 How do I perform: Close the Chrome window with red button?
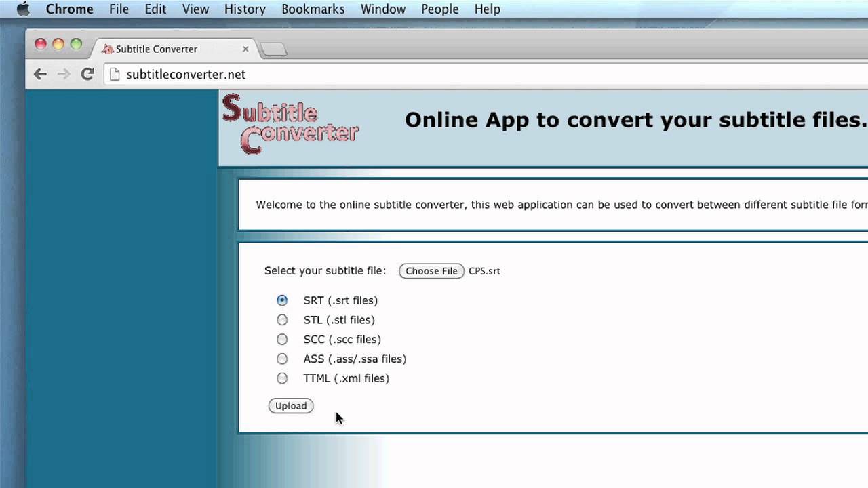40,44
